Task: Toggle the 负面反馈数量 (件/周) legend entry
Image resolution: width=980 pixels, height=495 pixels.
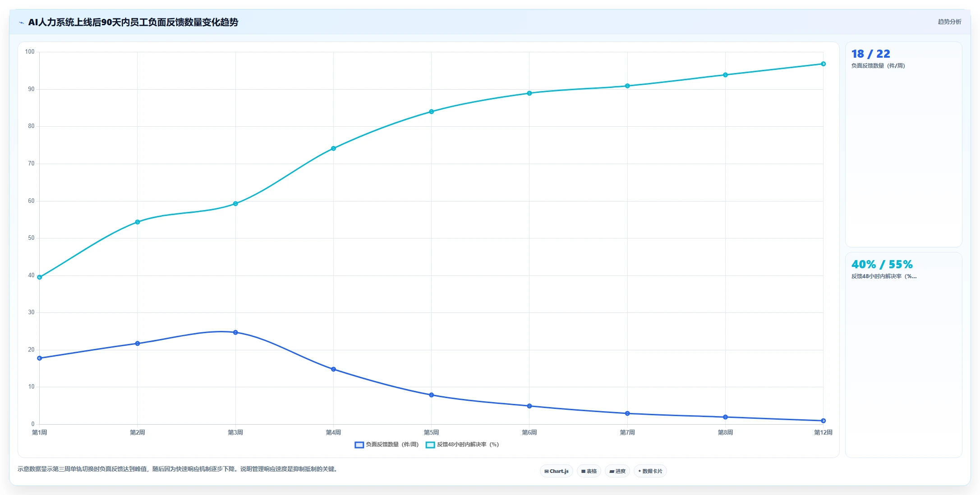Action: [386, 445]
